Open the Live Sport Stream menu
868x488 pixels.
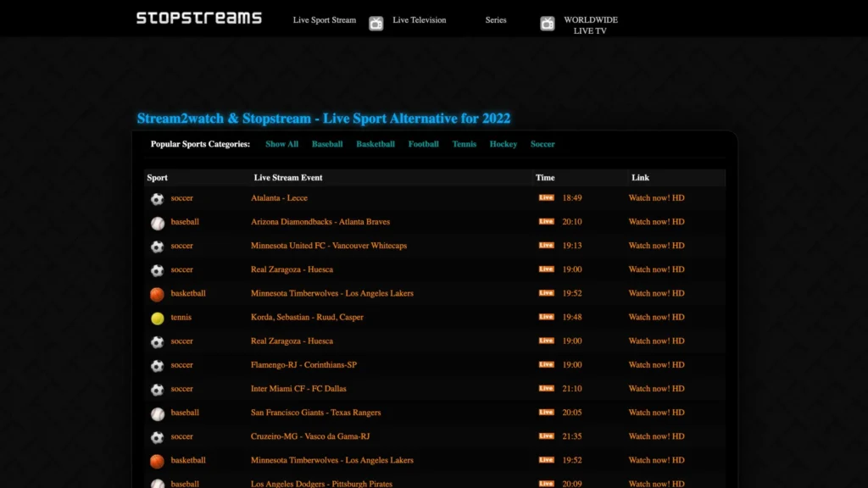click(324, 19)
